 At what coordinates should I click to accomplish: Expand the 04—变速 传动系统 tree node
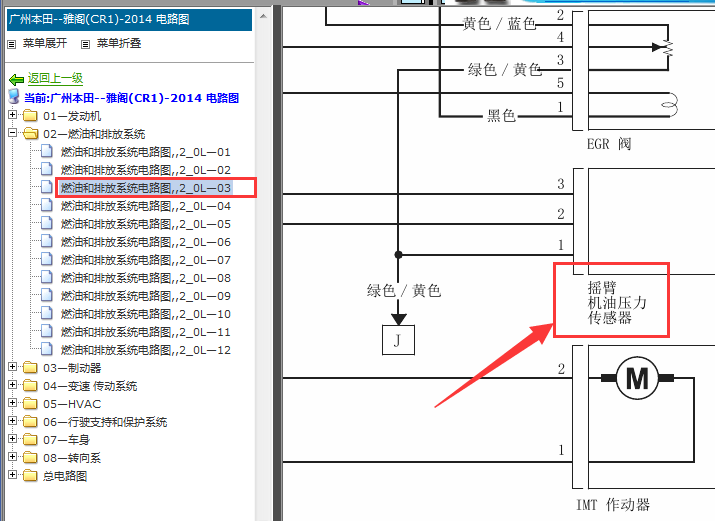(12, 385)
